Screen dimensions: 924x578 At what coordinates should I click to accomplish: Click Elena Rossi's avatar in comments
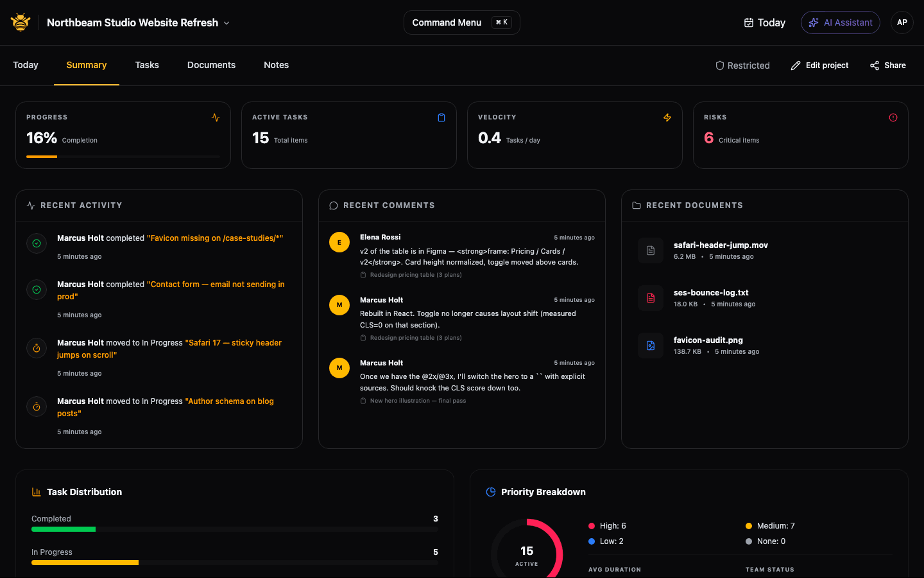(339, 242)
